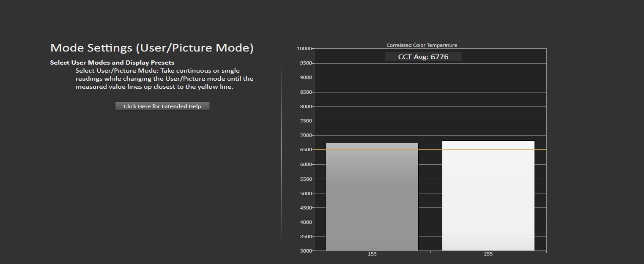
Task: Click the Correlated Color Temperature chart title
Action: click(422, 45)
